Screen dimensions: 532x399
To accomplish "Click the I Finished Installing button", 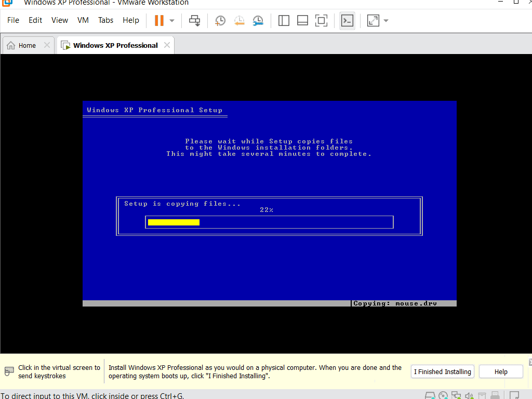I will [443, 371].
